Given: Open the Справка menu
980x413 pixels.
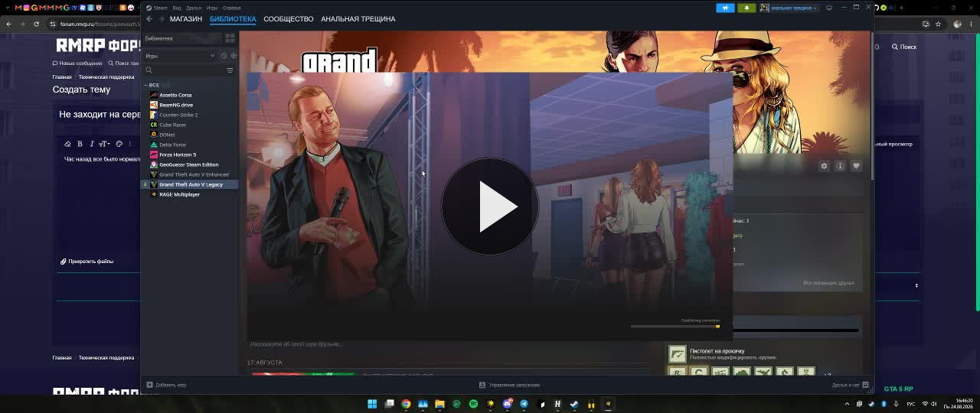Looking at the screenshot, I should pyautogui.click(x=231, y=8).
